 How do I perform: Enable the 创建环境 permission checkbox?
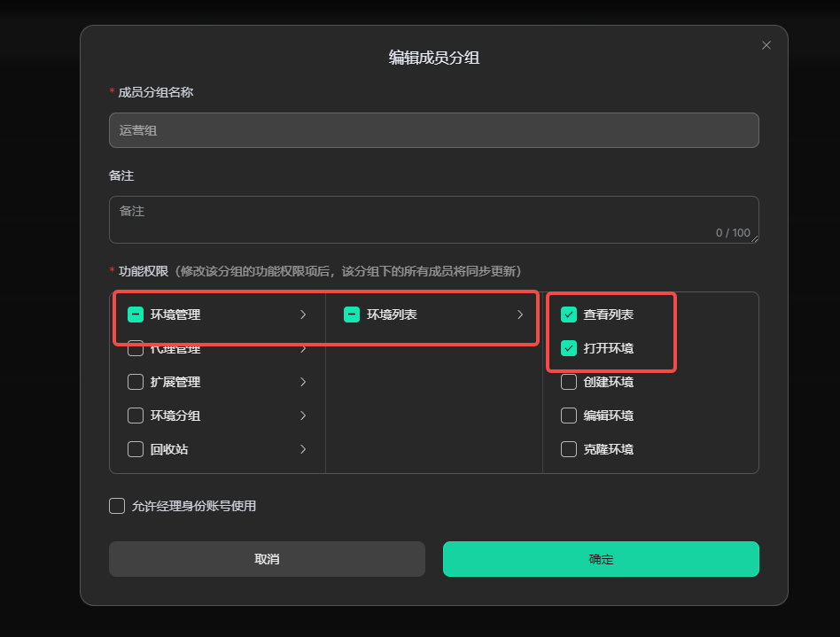coord(569,382)
